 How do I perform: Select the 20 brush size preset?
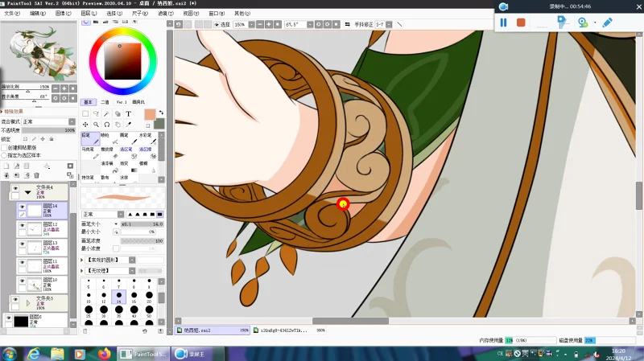click(x=149, y=297)
